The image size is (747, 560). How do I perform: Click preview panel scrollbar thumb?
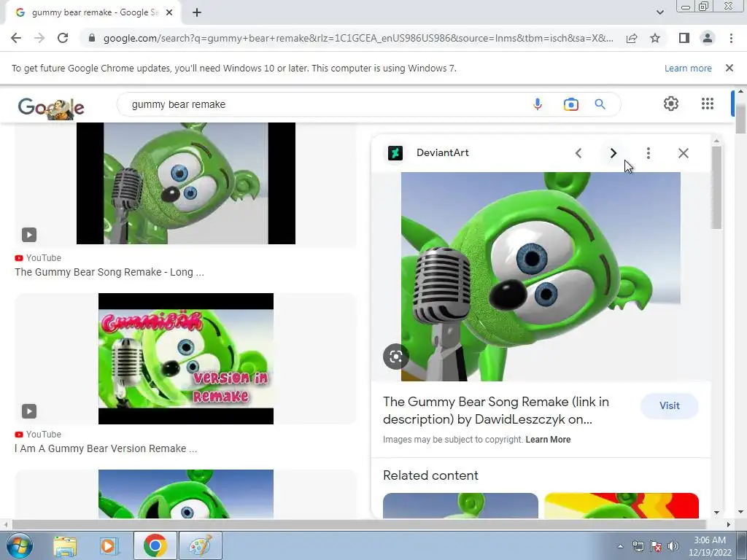(x=716, y=187)
